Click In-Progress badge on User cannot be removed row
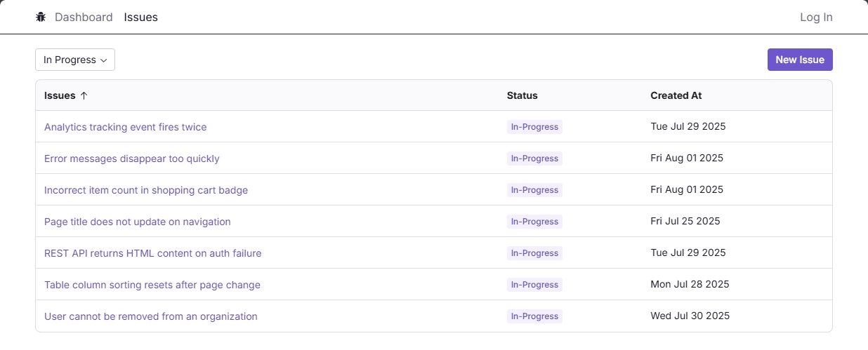Image resolution: width=868 pixels, height=350 pixels. pyautogui.click(x=534, y=316)
